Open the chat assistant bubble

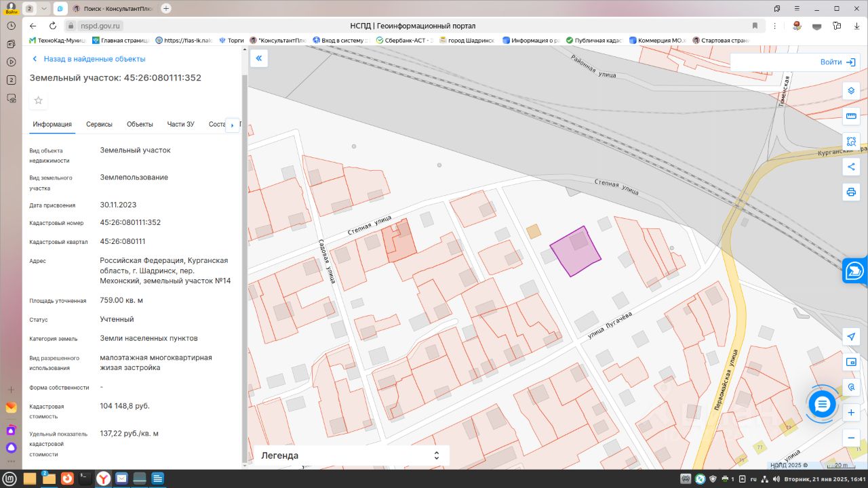tap(823, 405)
